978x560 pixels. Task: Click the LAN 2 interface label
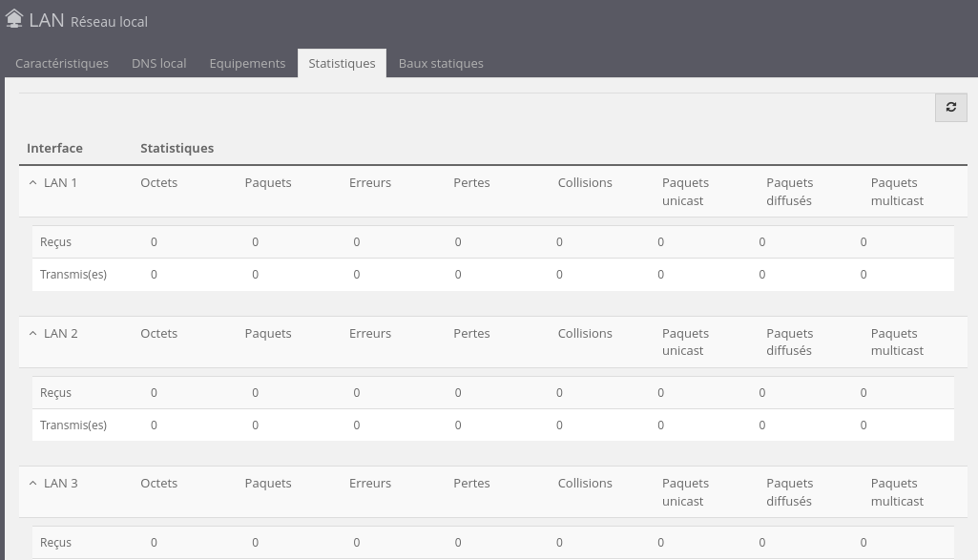[x=61, y=333]
